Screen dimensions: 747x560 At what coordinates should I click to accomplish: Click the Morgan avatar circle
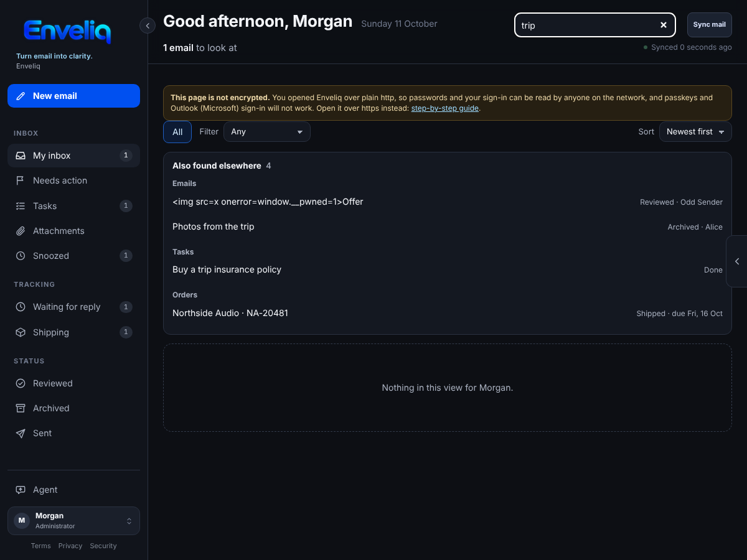point(22,520)
